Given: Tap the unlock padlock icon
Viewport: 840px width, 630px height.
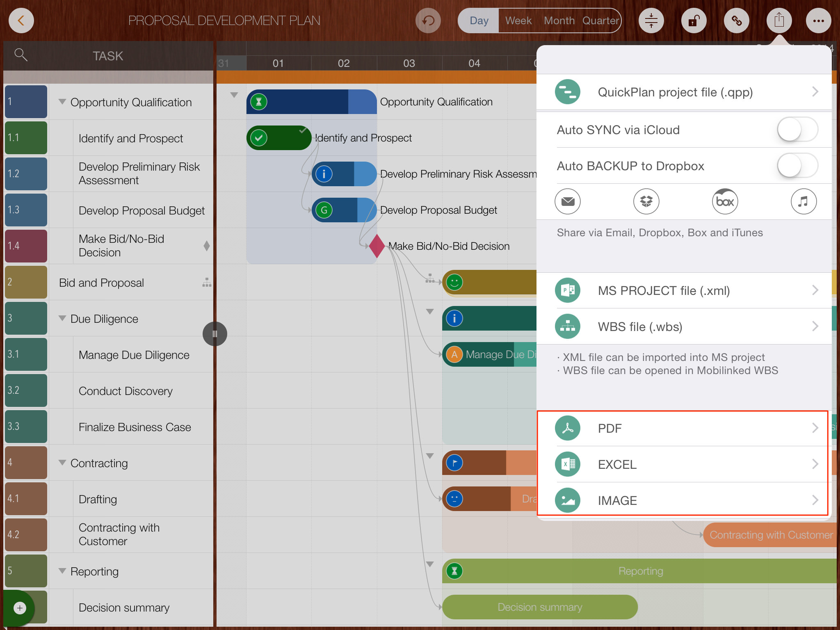Looking at the screenshot, I should 694,21.
